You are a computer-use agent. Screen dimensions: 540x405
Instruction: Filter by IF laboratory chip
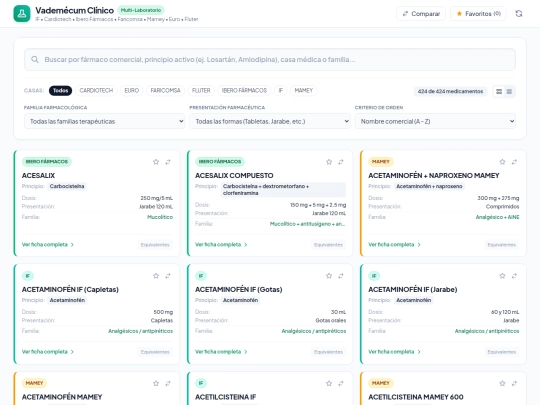[281, 91]
